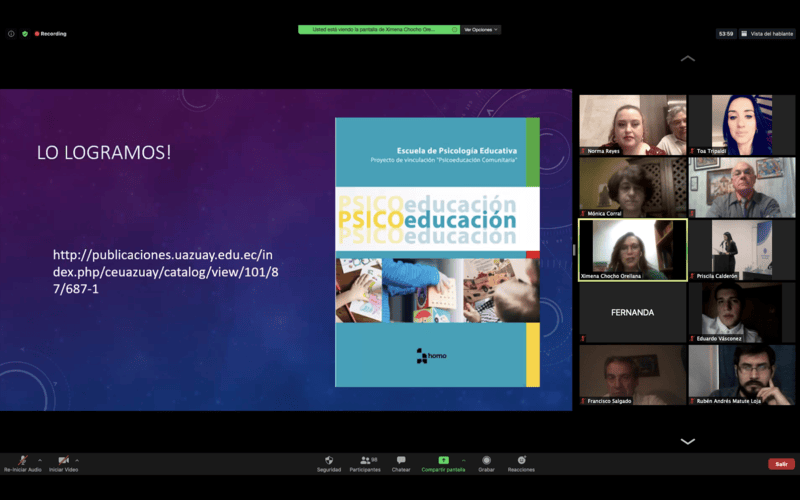Open the publicaciones.uazuay.edu.ec link on slide
Image resolution: width=800 pixels, height=500 pixels.
point(166,271)
